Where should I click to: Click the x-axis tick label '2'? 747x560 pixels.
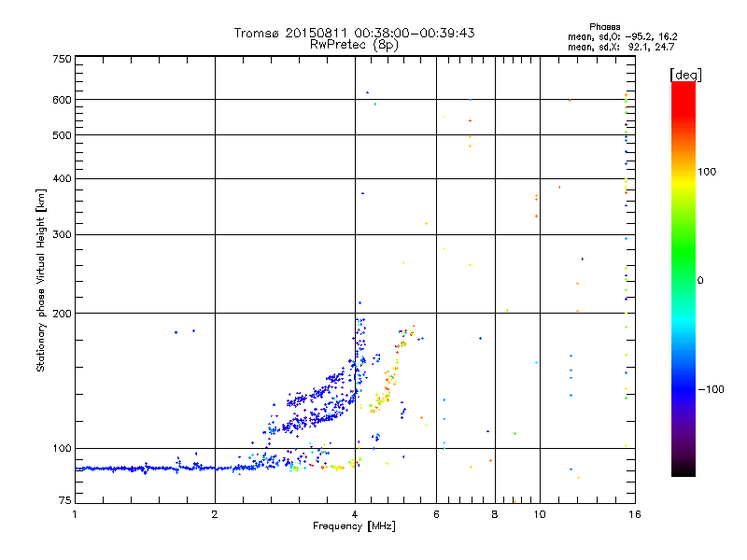point(215,514)
